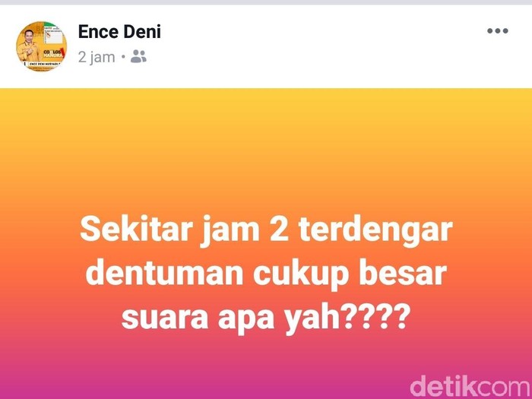Tap the 'suara apa yah????' text line

[x=266, y=318]
